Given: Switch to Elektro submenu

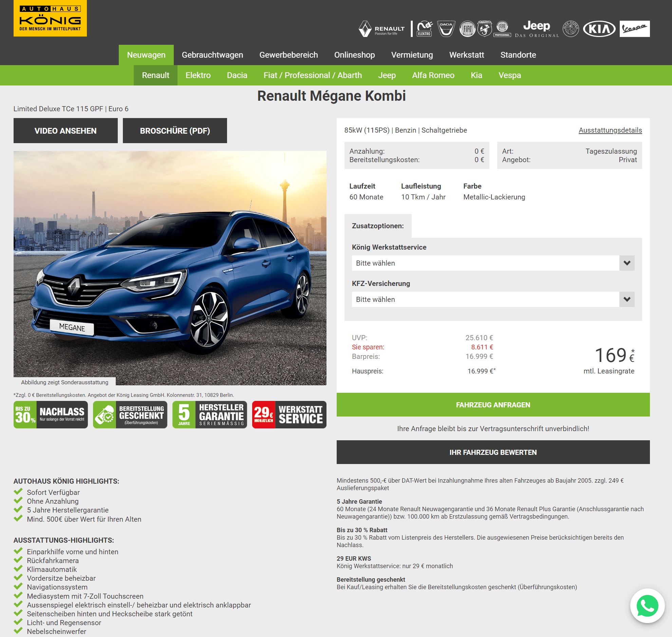Looking at the screenshot, I should pyautogui.click(x=198, y=75).
